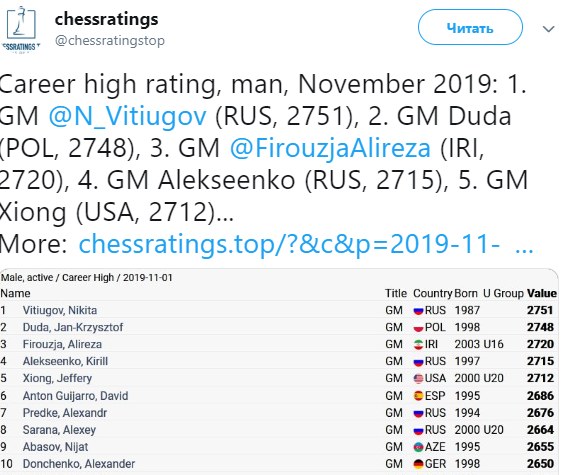The height and width of the screenshot is (475, 562).
Task: Open the @FirouzjaAlireza mention link
Action: coord(330,148)
